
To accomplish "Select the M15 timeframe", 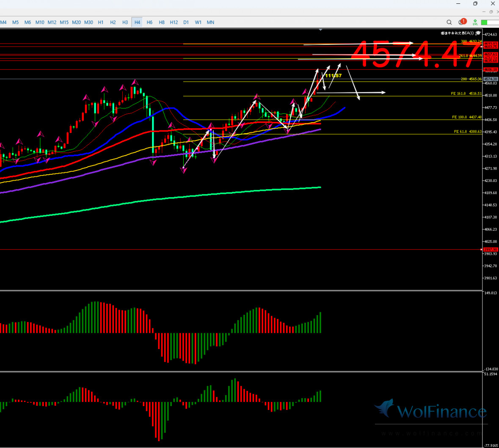I will pos(64,22).
